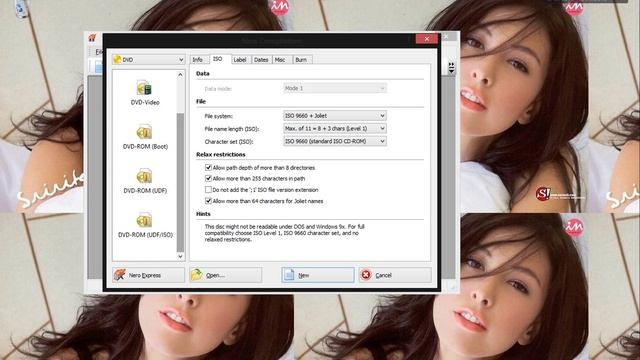Screen dimensions: 640x360
Task: Toggle Allow path depth of more than 8 directories
Action: click(x=208, y=167)
